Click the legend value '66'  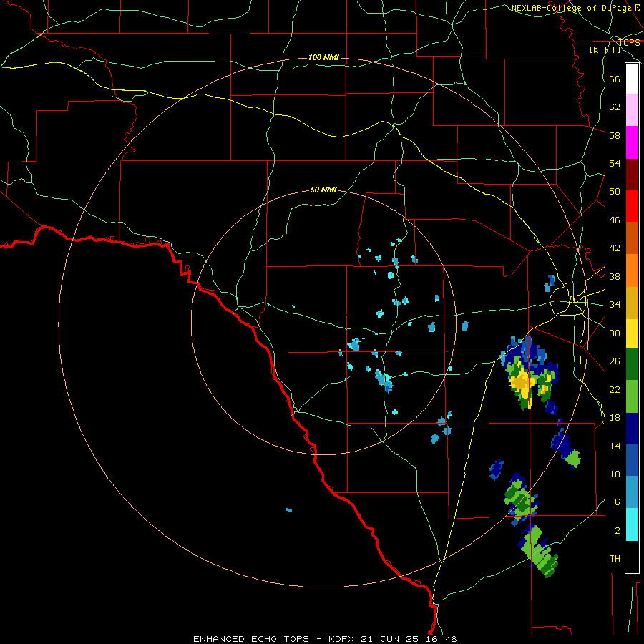[615, 79]
